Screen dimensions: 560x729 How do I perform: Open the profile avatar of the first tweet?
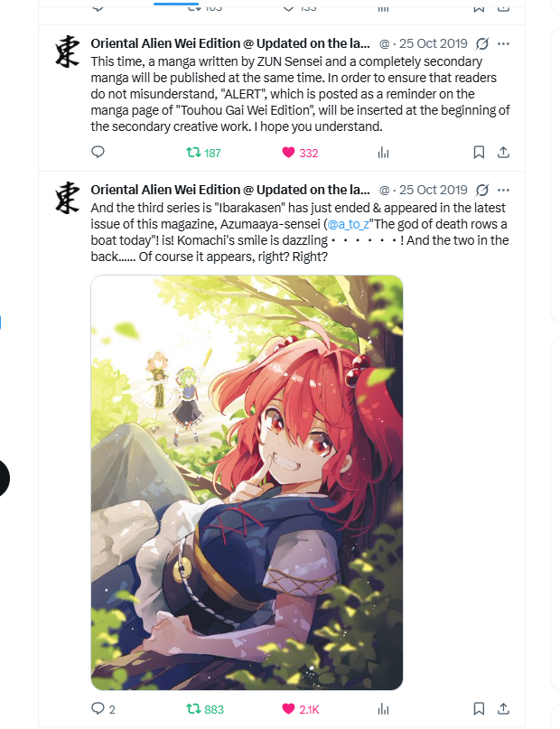click(x=68, y=51)
